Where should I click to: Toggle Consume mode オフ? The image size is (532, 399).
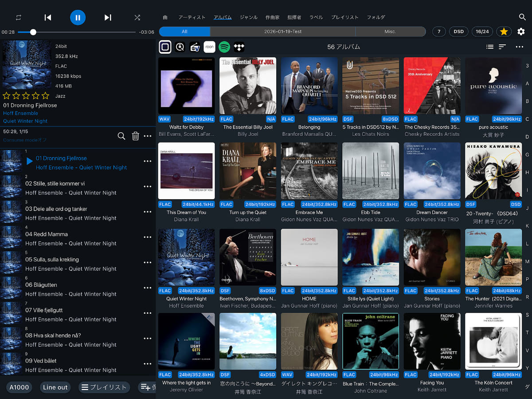point(25,140)
